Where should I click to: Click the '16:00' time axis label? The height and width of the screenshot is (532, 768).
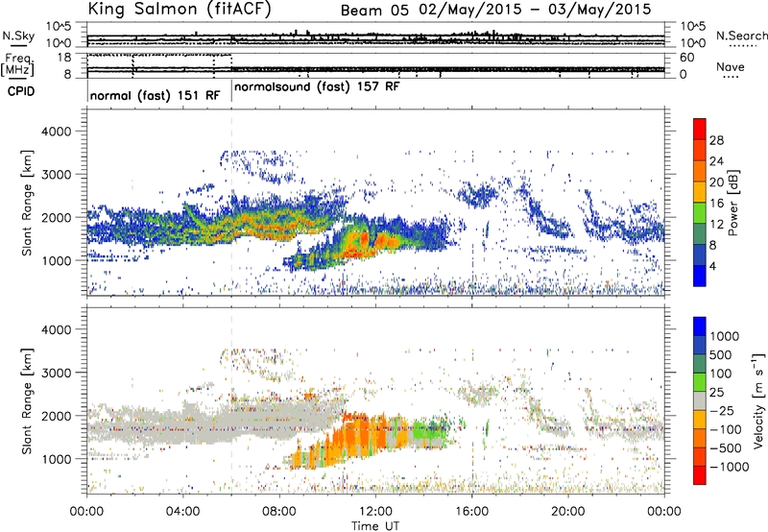pyautogui.click(x=471, y=512)
